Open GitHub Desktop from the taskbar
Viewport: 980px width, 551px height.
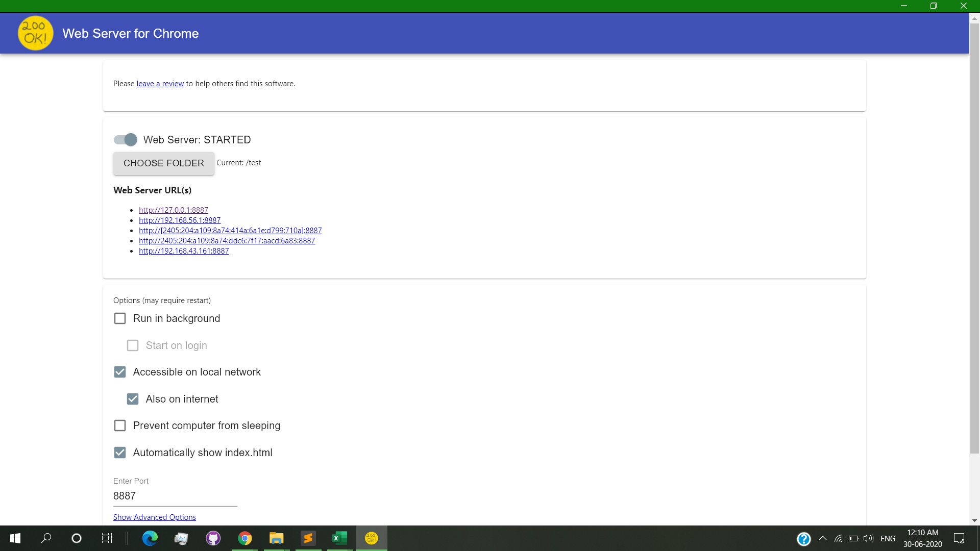[213, 538]
